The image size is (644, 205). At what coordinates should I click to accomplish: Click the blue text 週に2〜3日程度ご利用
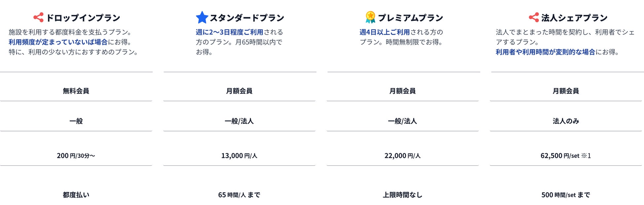pyautogui.click(x=230, y=32)
